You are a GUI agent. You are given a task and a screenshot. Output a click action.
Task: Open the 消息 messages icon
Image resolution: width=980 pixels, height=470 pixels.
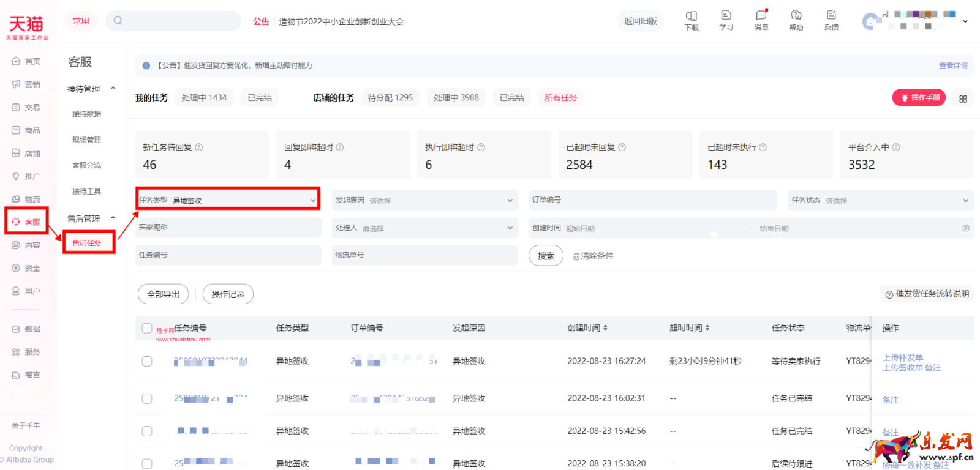[761, 20]
